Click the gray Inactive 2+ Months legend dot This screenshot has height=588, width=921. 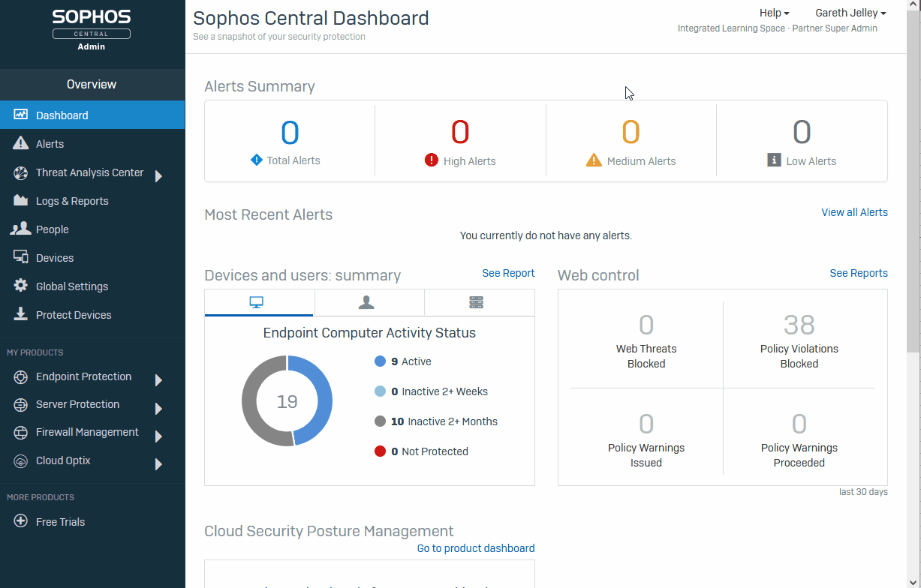click(380, 421)
